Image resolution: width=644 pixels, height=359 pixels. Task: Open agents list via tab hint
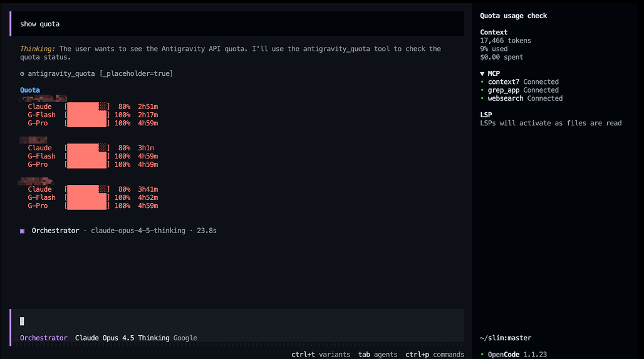pyautogui.click(x=378, y=355)
